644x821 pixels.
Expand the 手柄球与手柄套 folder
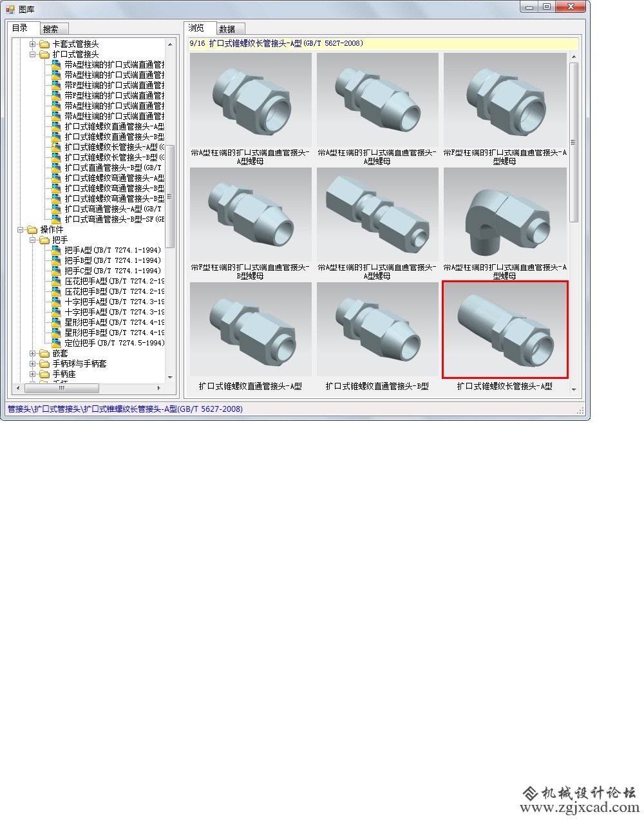pos(33,363)
